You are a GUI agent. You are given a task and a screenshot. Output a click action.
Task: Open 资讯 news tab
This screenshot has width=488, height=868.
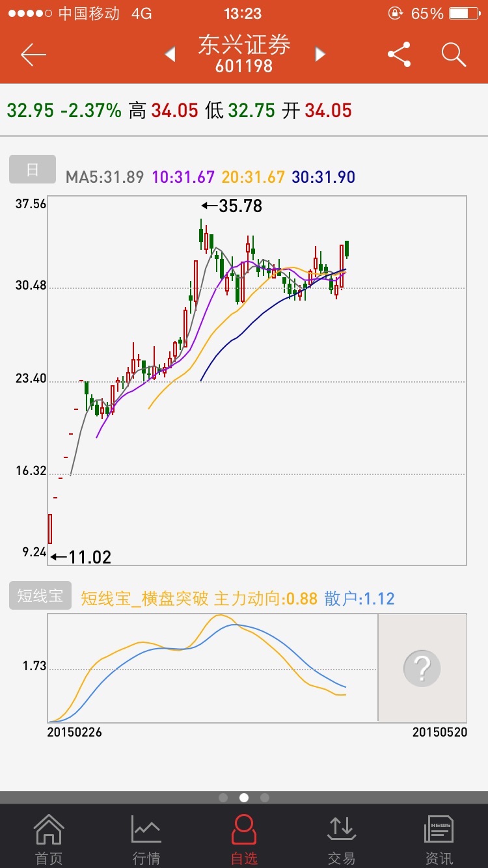tap(439, 839)
